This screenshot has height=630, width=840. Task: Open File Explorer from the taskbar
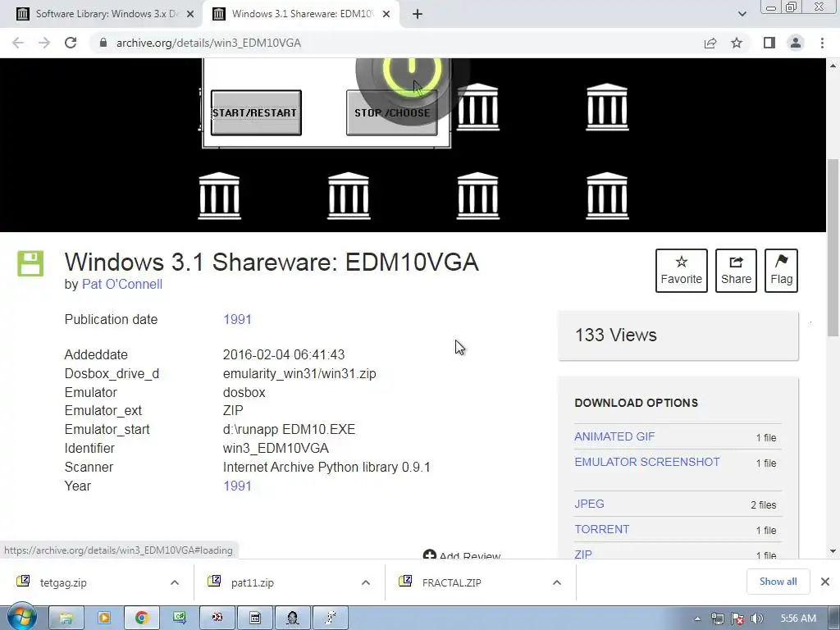pos(66,619)
